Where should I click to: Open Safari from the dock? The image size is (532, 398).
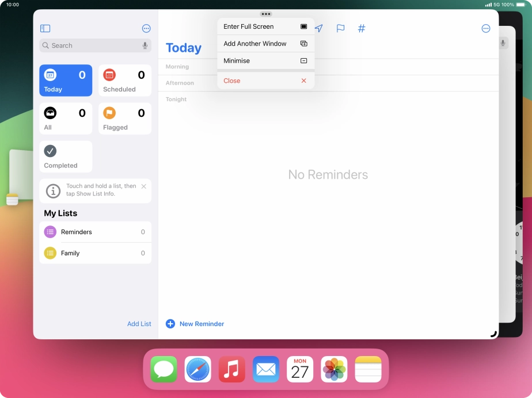pos(197,369)
